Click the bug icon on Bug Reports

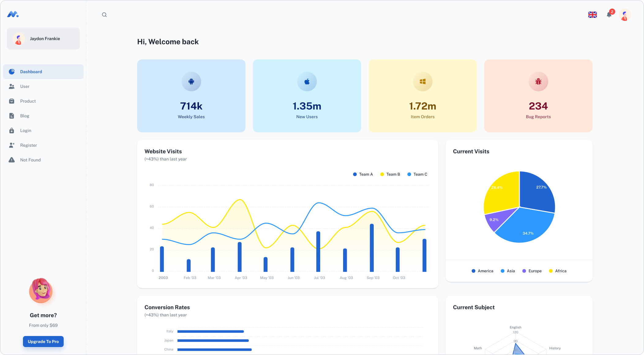538,81
